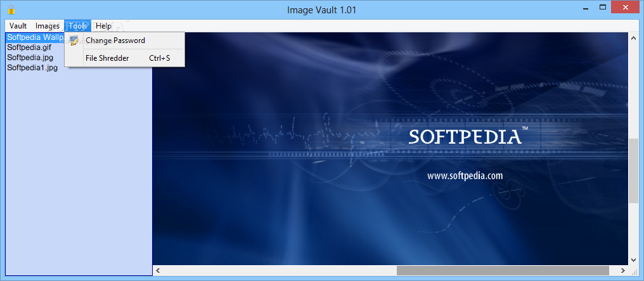The width and height of the screenshot is (644, 281).
Task: Select Softpedia1.jpg in the file list
Action: [x=32, y=68]
